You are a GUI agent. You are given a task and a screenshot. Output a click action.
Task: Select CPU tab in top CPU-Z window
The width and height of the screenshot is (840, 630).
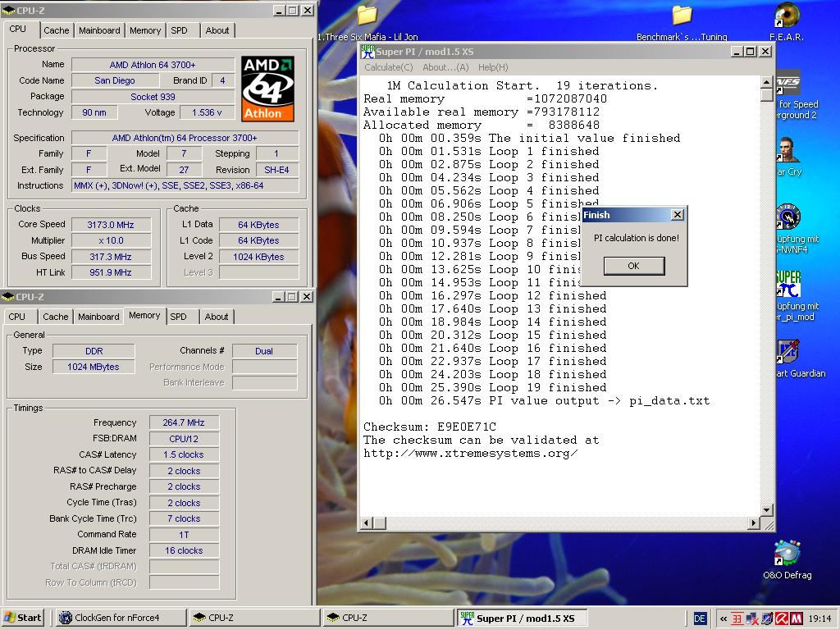[x=18, y=29]
